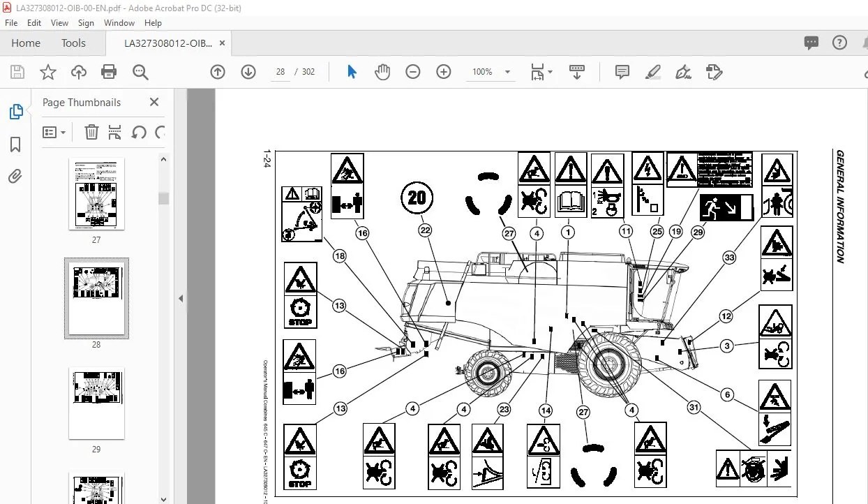Image resolution: width=868 pixels, height=504 pixels.
Task: Activate the Selection arrow tool
Action: point(352,72)
